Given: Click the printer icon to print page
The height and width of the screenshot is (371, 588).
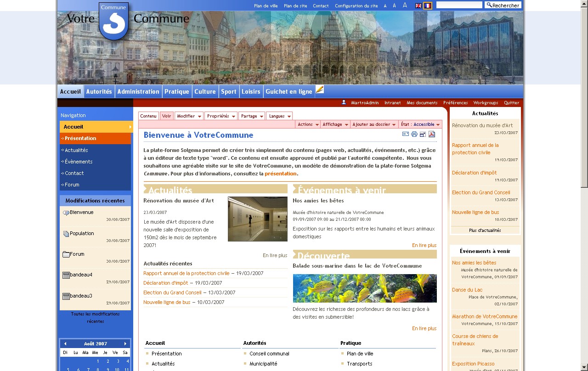Looking at the screenshot, I should tap(414, 134).
